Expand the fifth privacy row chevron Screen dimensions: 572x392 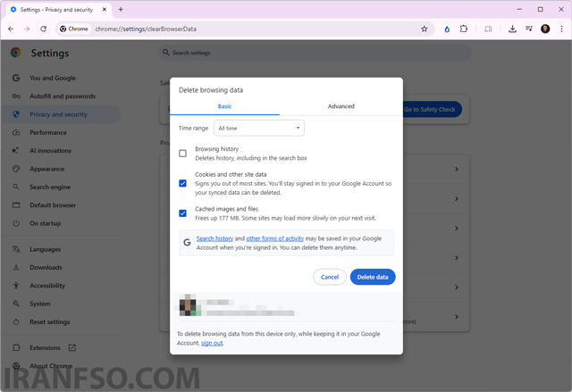click(x=457, y=287)
